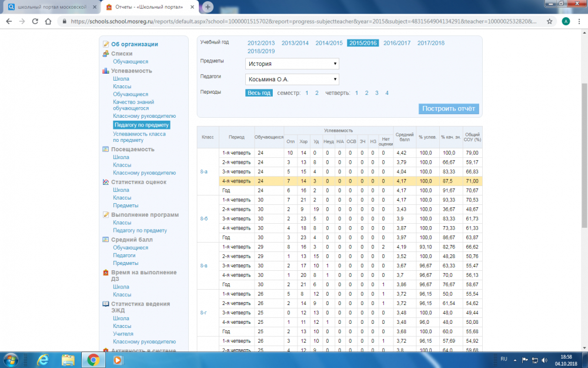
Task: Open class 8-б link
Action: 203,218
